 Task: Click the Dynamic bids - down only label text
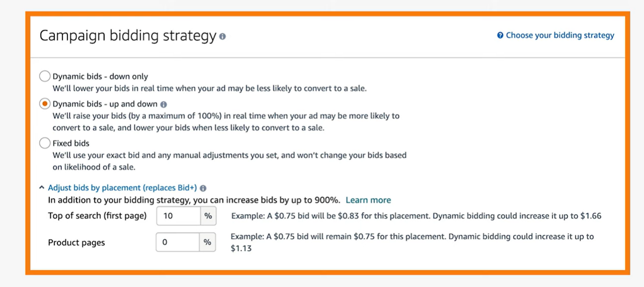pos(100,76)
